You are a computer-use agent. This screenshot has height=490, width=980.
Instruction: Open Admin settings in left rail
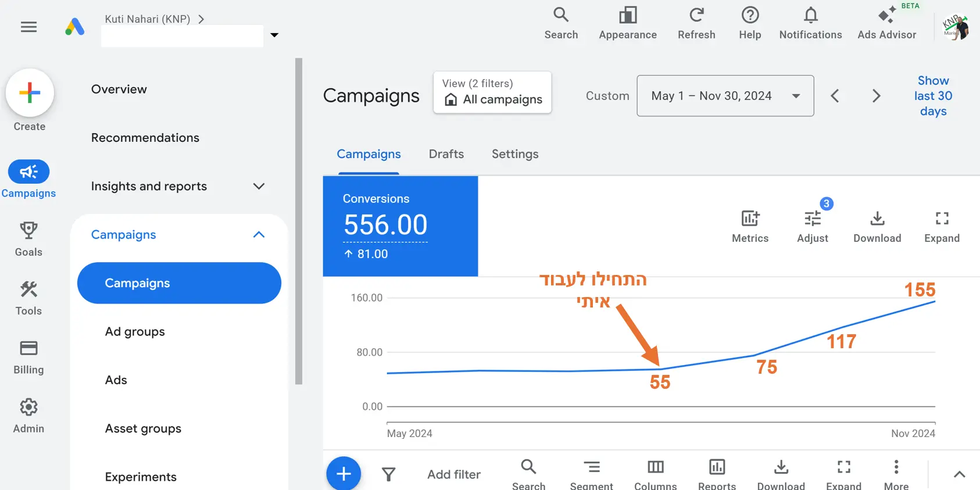[28, 416]
